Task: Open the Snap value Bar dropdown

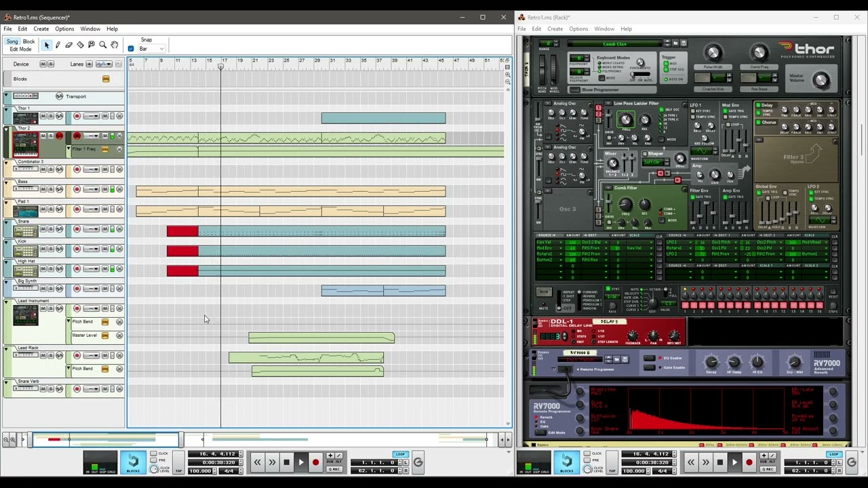Action: (152, 49)
